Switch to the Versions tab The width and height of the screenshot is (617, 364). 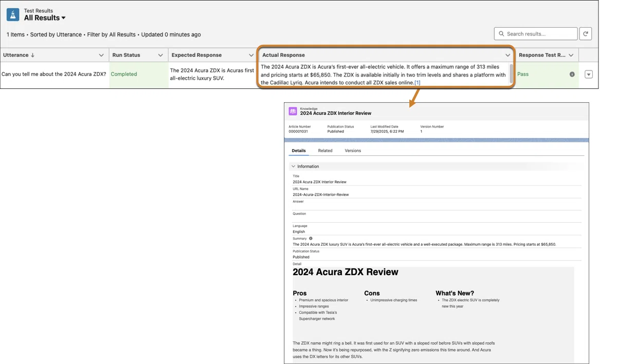coord(353,151)
